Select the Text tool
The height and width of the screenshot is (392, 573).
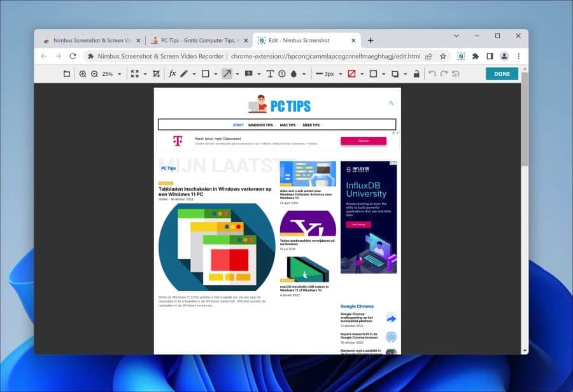[x=270, y=74]
